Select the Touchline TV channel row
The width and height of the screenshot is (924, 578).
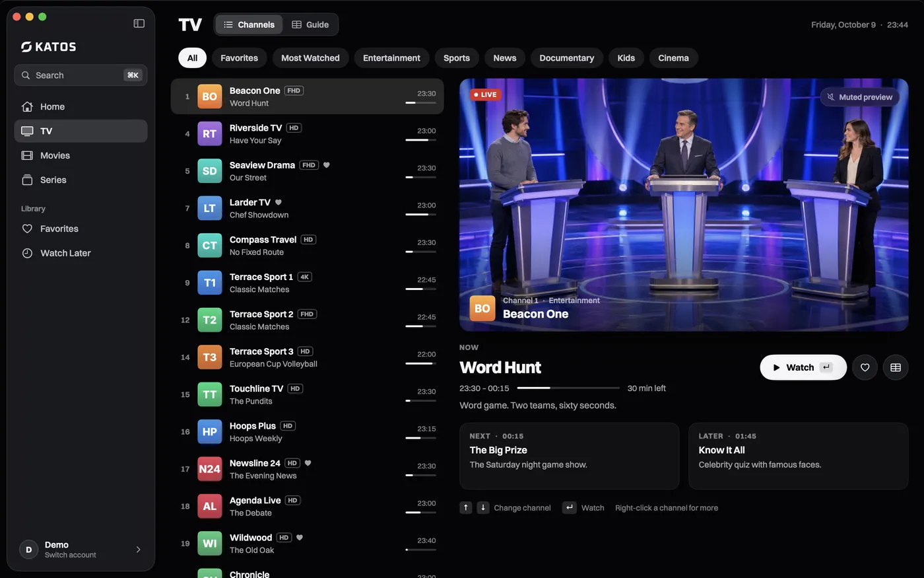(x=308, y=394)
